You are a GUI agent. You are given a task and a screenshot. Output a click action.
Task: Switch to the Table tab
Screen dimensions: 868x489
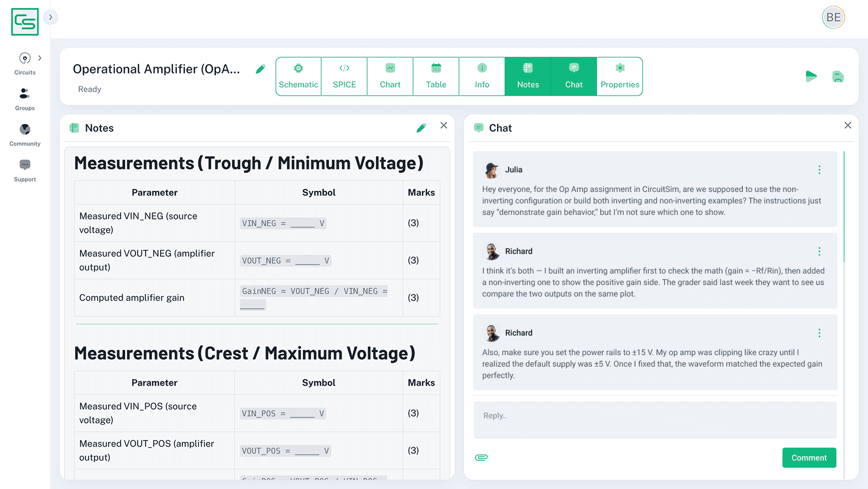click(436, 76)
